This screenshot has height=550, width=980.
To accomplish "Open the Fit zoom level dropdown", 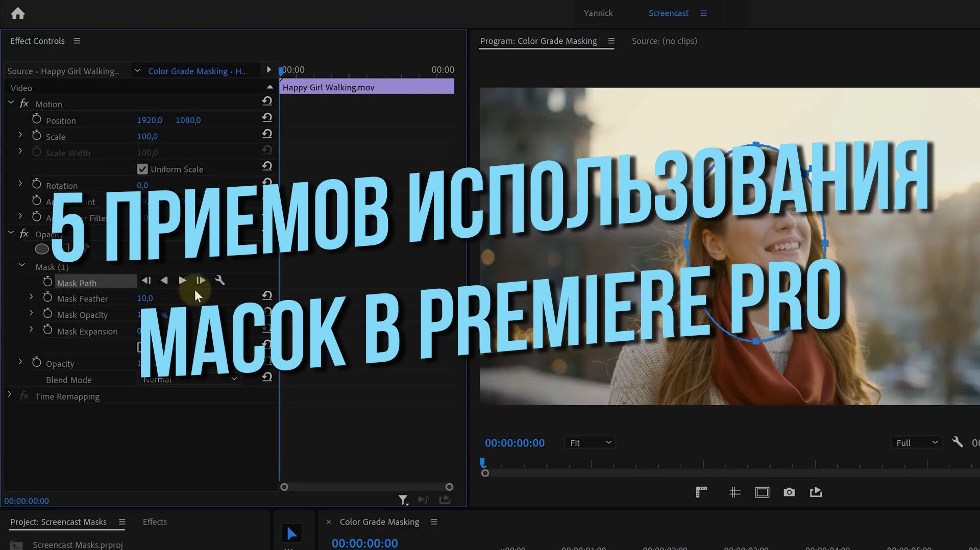I will tap(590, 443).
